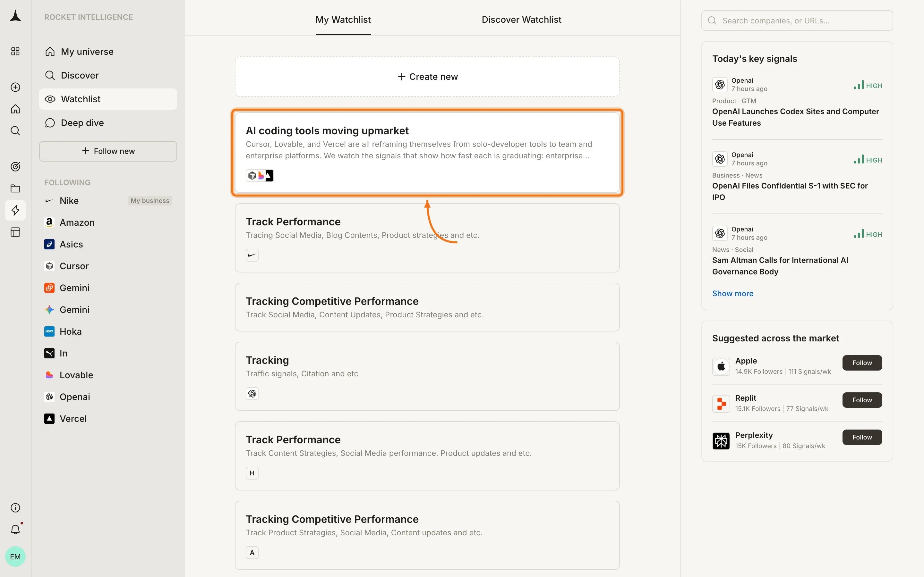This screenshot has height=577, width=924.
Task: Open the notifications bell icon
Action: (x=15, y=529)
